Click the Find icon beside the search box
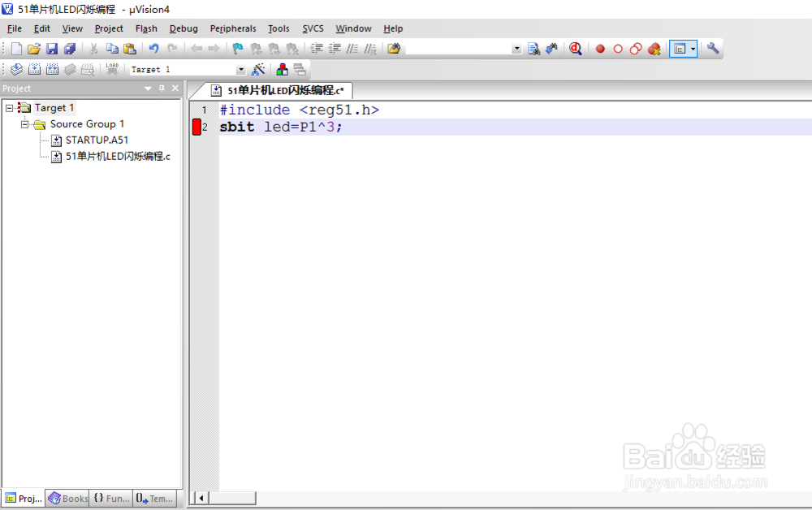 point(534,49)
